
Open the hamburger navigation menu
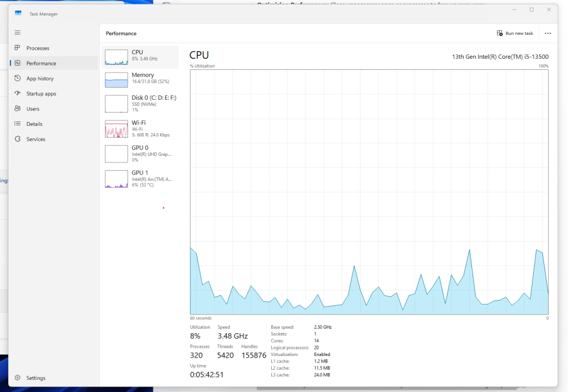click(x=17, y=33)
